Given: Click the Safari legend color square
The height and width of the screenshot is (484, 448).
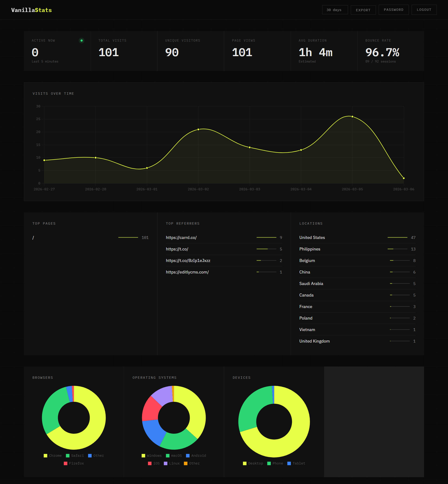Looking at the screenshot, I should point(67,456).
